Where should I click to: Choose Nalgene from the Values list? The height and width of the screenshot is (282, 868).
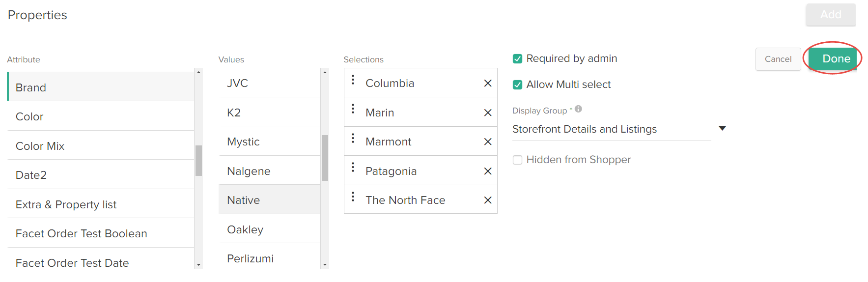270,171
